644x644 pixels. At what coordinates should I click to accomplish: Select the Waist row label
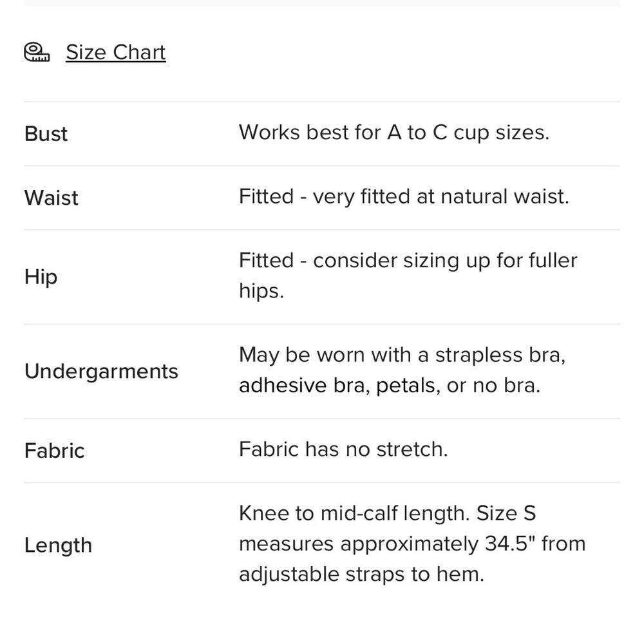click(x=52, y=198)
